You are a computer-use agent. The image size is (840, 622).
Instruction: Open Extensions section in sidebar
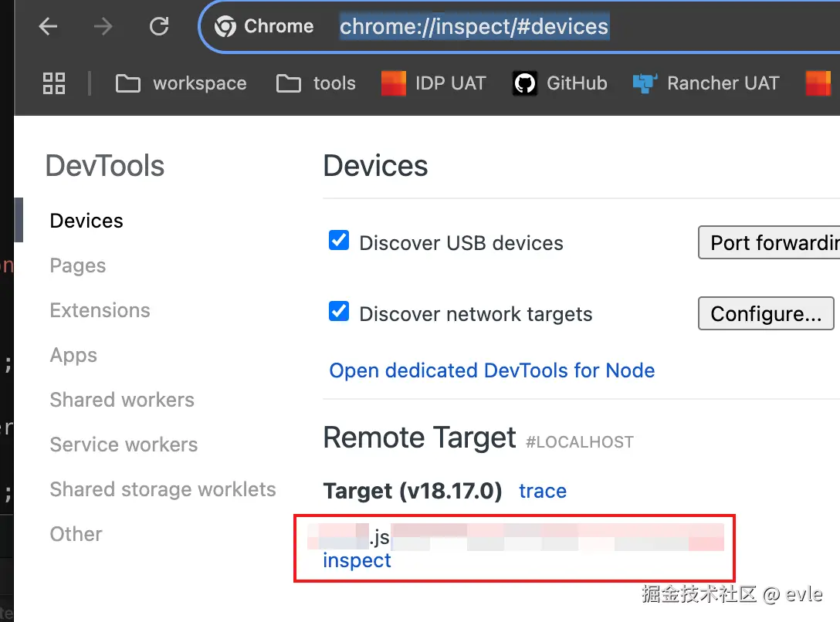coord(100,310)
